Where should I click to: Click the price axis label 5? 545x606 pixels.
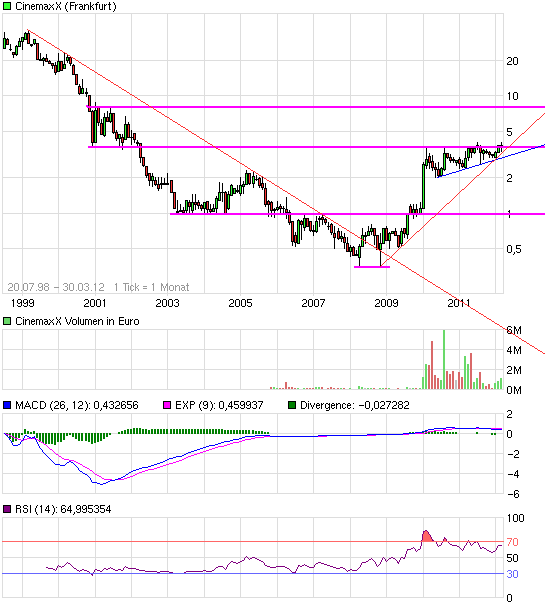pos(509,132)
